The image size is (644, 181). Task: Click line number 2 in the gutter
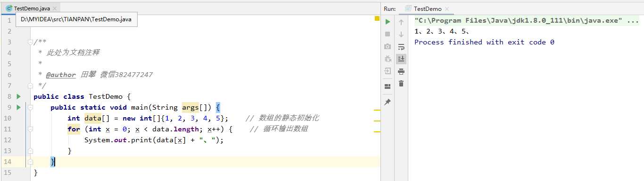point(9,31)
